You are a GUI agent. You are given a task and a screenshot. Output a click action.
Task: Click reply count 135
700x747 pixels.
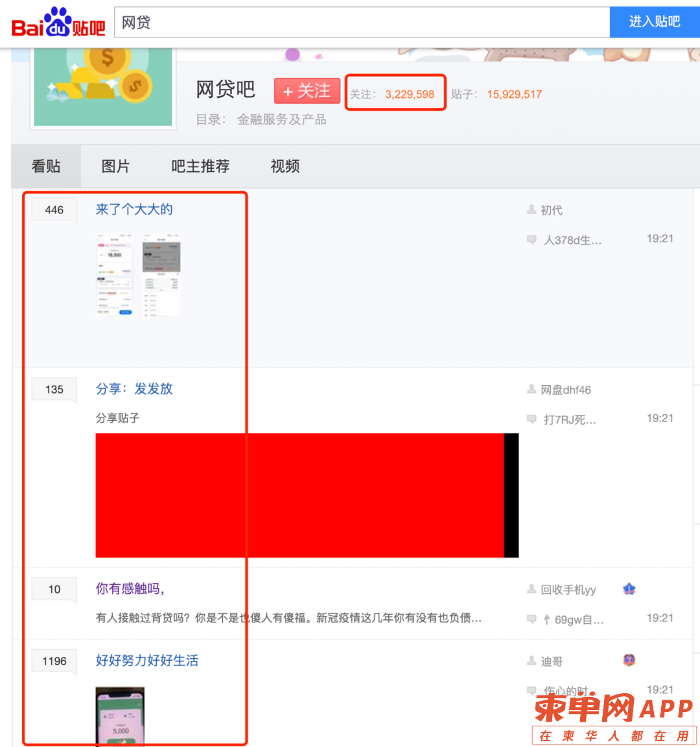[x=54, y=390]
